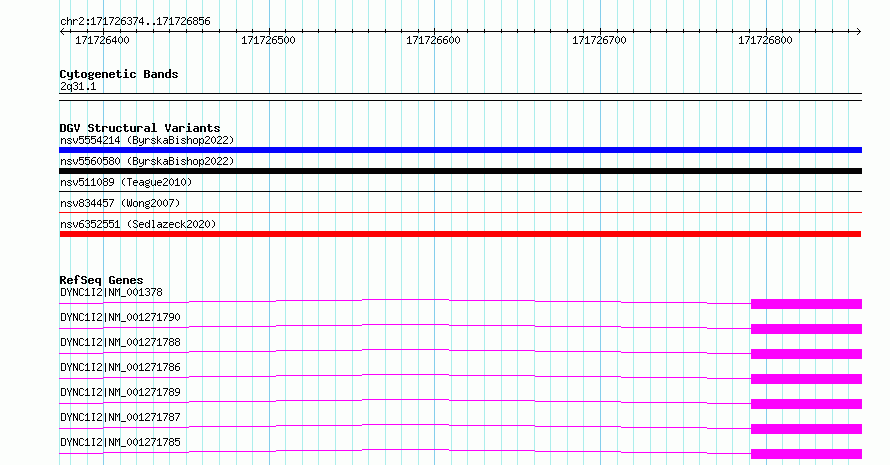Click the blue nsv5554214 variant bar
This screenshot has width=890, height=465.
460,150
